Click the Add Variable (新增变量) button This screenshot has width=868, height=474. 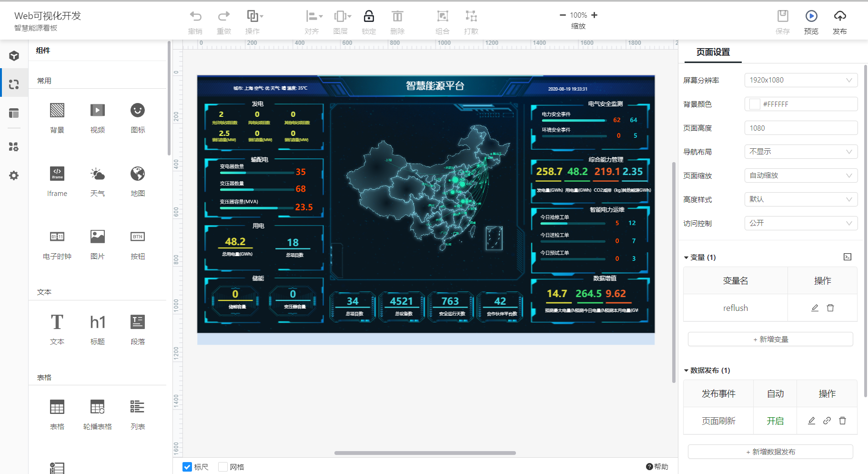pyautogui.click(x=770, y=340)
